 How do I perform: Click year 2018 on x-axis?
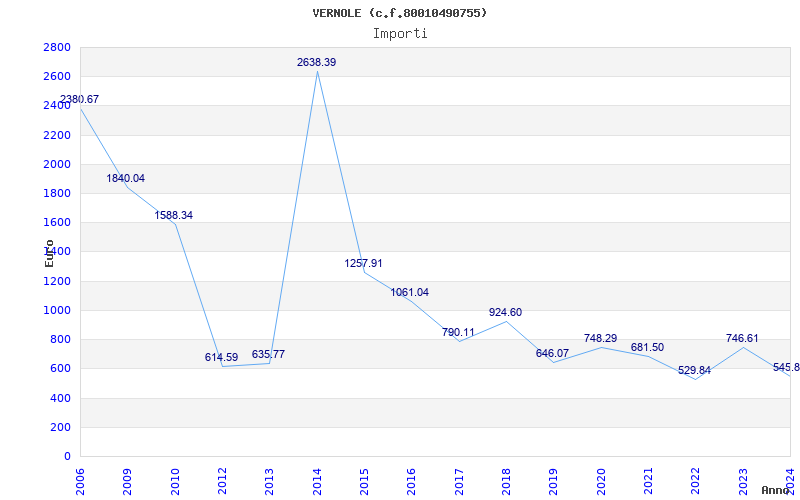(506, 482)
